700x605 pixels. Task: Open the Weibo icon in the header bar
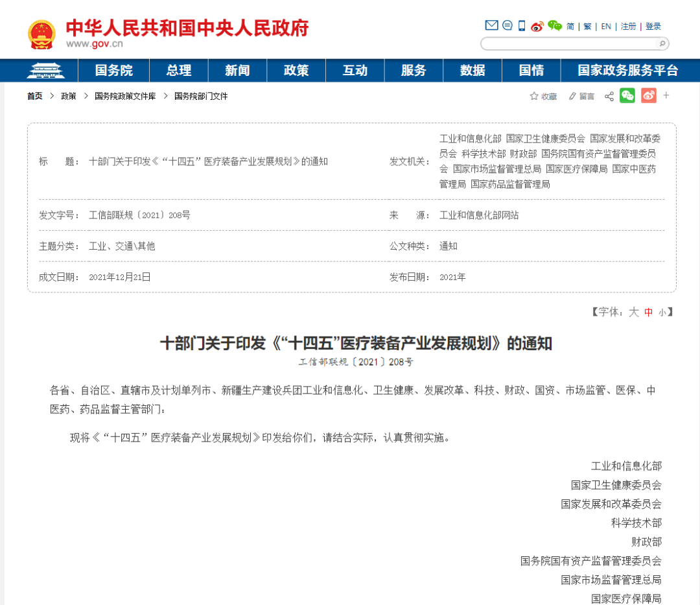tap(537, 26)
